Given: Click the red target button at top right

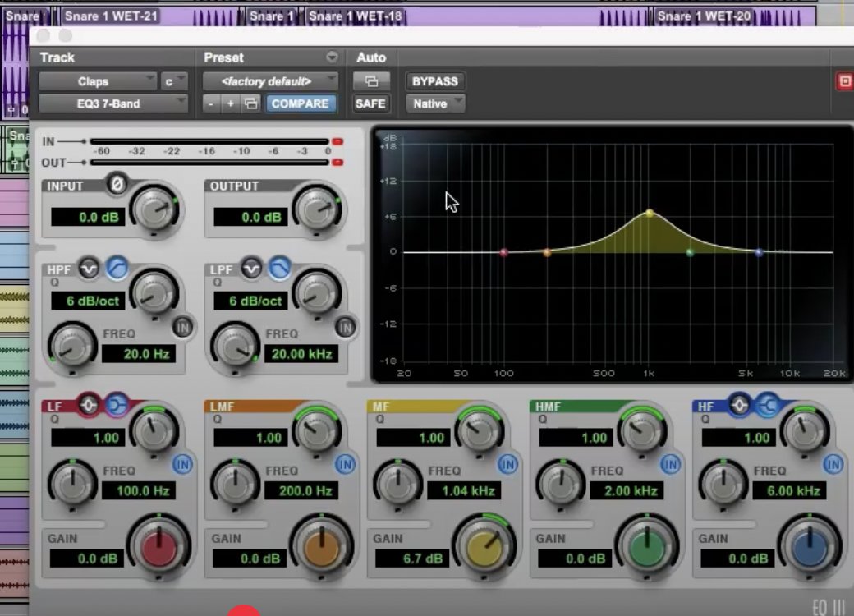Looking at the screenshot, I should pos(844,81).
